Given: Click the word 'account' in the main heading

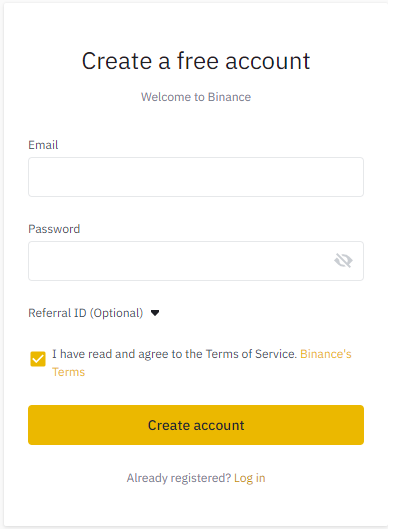Looking at the screenshot, I should click(267, 62).
